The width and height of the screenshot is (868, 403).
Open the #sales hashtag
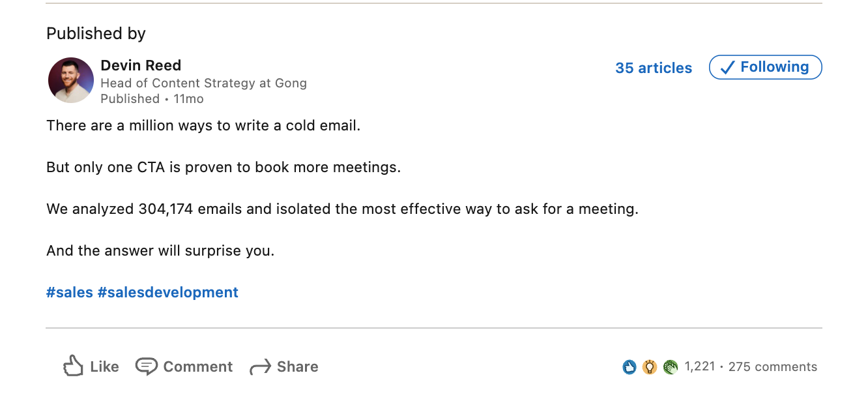(70, 292)
